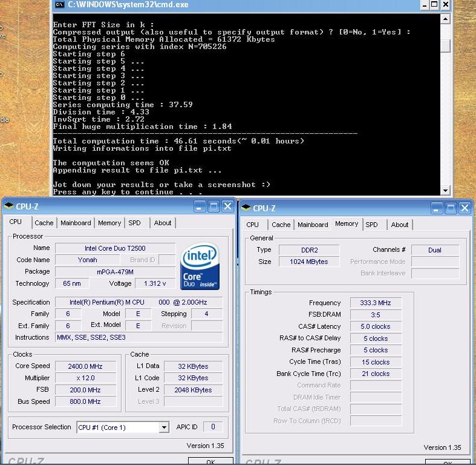Click the Bank Cycle Time value 21 clocks
The height and width of the screenshot is (465, 476).
click(376, 374)
